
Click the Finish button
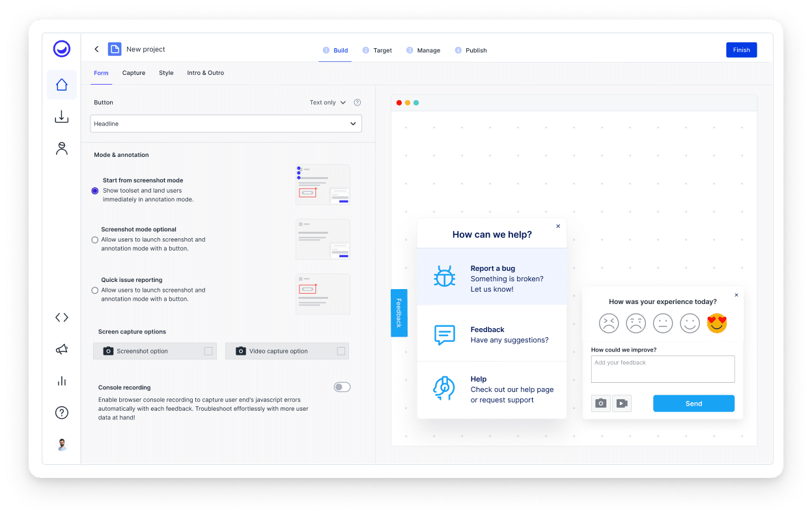[741, 49]
